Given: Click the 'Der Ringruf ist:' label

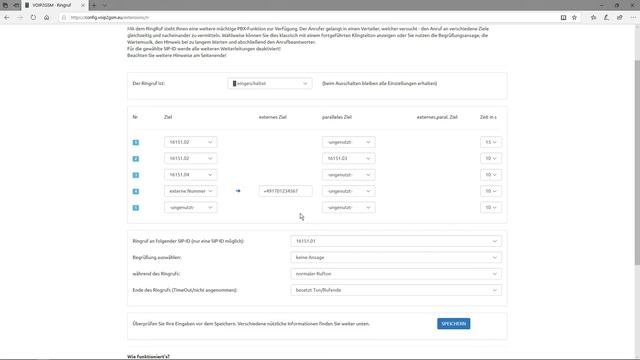Looking at the screenshot, I should pos(149,83).
